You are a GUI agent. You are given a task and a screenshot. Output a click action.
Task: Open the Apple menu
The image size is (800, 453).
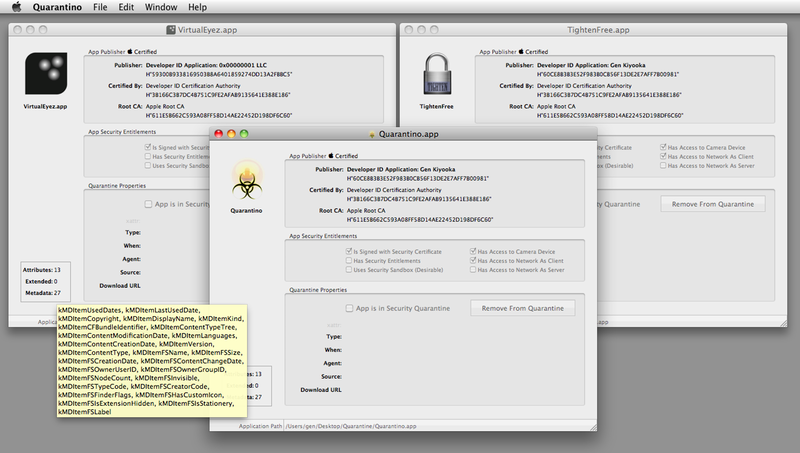pos(16,7)
